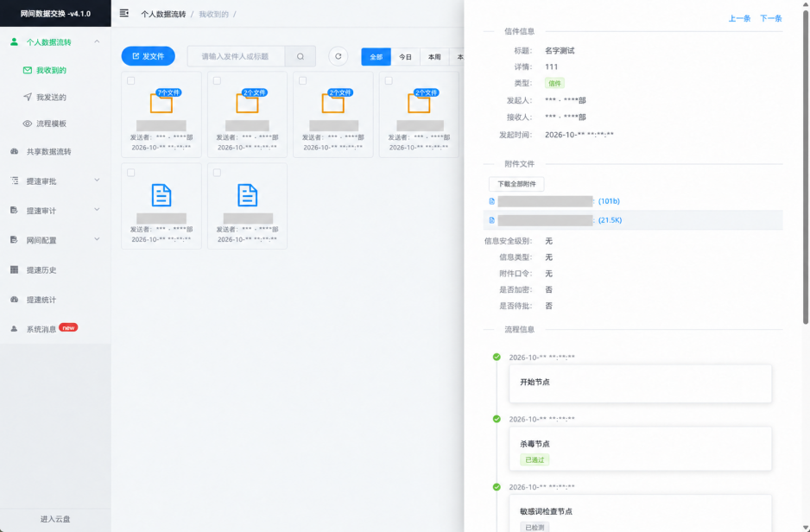Image resolution: width=810 pixels, height=532 pixels.
Task: Click the 提速统计 sidebar icon
Action: (x=15, y=300)
